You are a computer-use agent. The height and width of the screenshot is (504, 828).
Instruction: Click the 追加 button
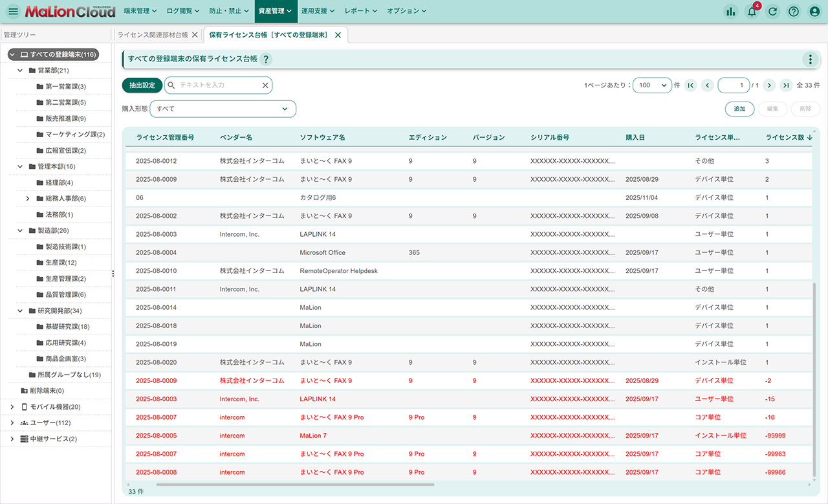coord(739,109)
